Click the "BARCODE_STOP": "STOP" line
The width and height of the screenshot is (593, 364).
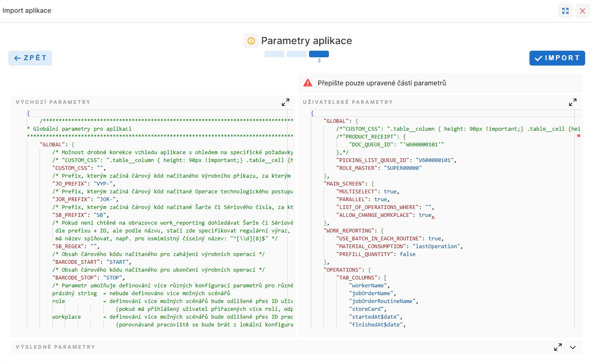tap(89, 278)
